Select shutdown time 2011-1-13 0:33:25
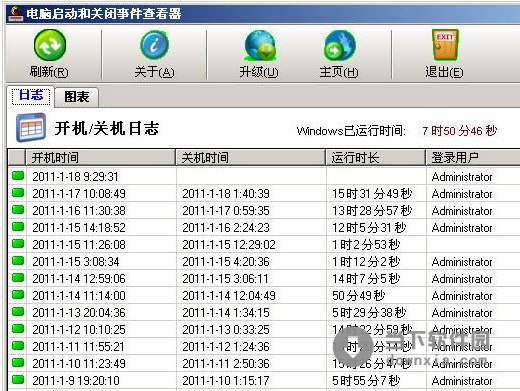 tap(226, 330)
